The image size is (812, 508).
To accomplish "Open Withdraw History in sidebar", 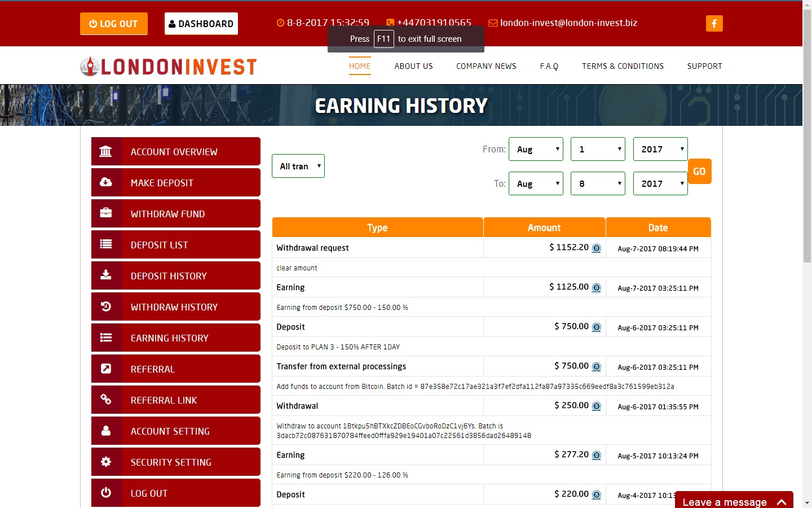I will [x=176, y=306].
